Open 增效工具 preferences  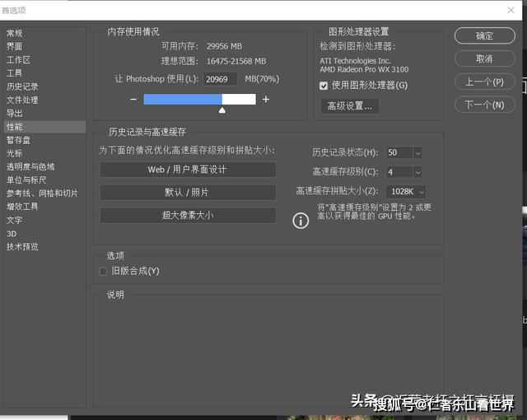coord(22,207)
